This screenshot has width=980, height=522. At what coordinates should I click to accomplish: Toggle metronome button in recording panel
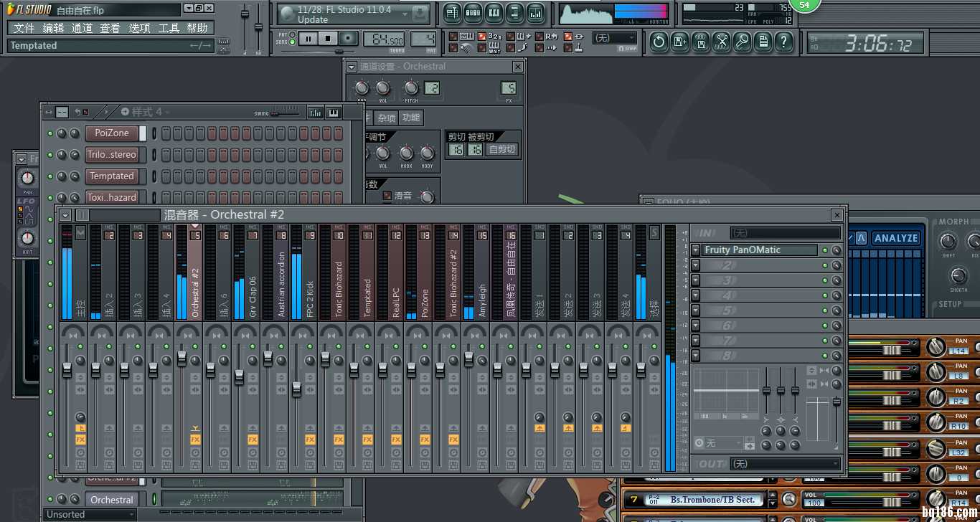453,48
